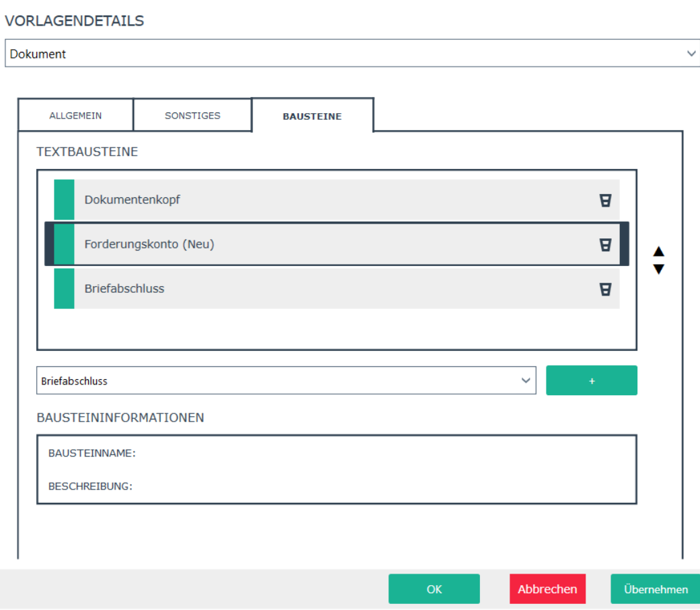Click the green handle of Dokumentenkopf
This screenshot has width=700, height=610.
coord(64,200)
